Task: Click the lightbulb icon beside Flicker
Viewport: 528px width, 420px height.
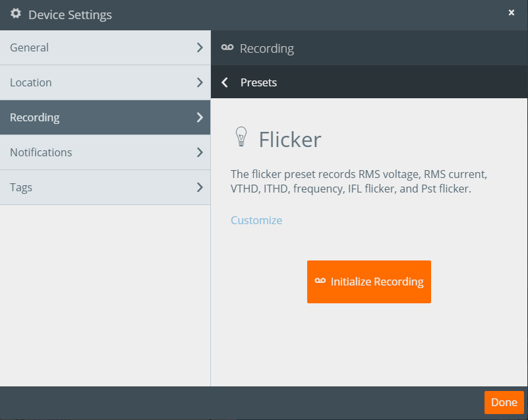Action: click(241, 136)
